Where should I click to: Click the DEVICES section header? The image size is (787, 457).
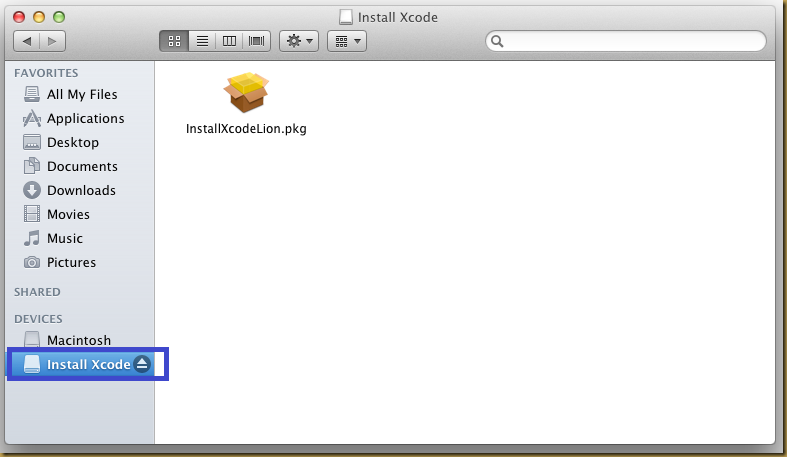pyautogui.click(x=38, y=319)
